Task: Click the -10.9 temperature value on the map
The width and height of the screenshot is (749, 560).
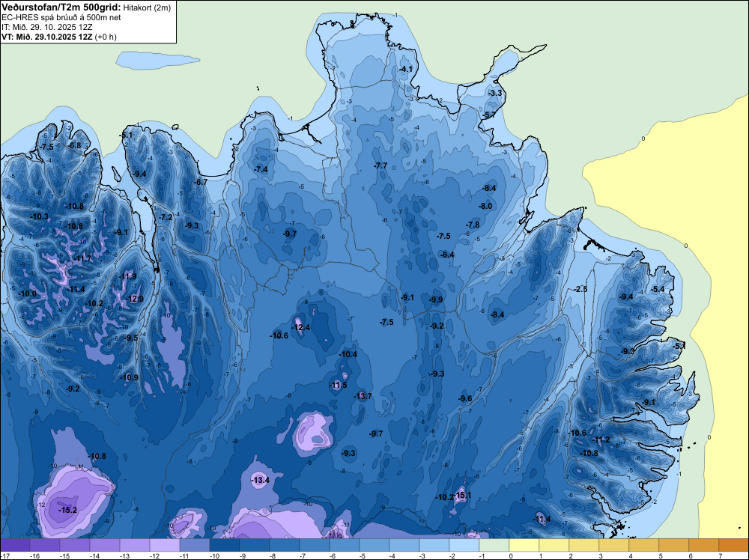Action: pos(129,377)
